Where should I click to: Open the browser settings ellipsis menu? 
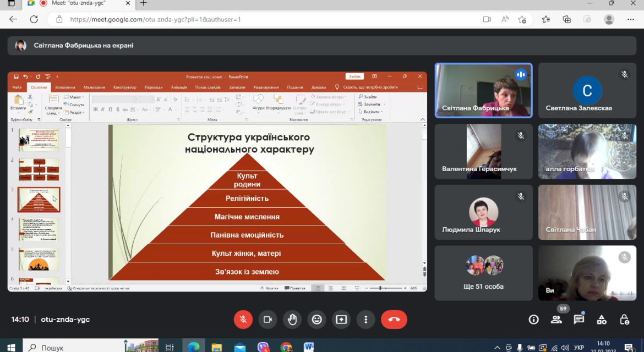(x=630, y=19)
